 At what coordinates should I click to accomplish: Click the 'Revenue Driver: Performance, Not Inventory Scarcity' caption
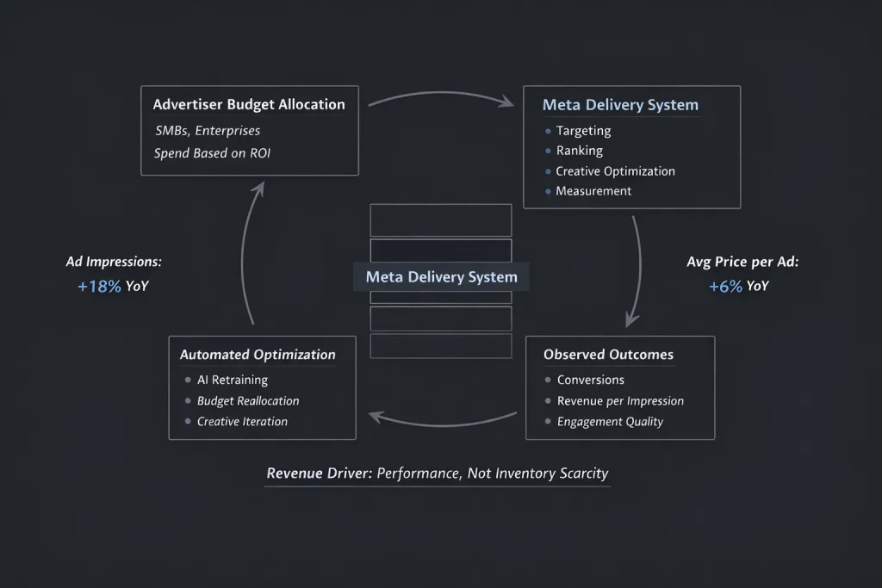click(x=437, y=473)
